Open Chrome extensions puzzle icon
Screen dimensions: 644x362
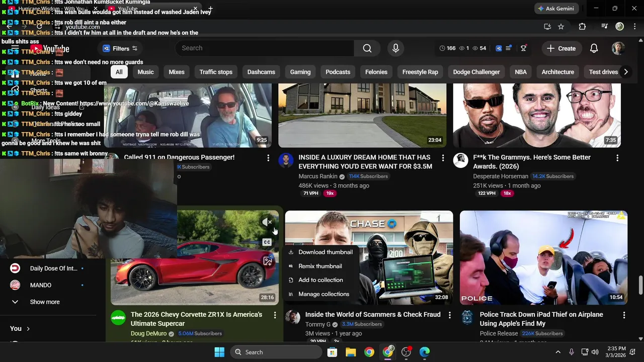click(x=582, y=27)
